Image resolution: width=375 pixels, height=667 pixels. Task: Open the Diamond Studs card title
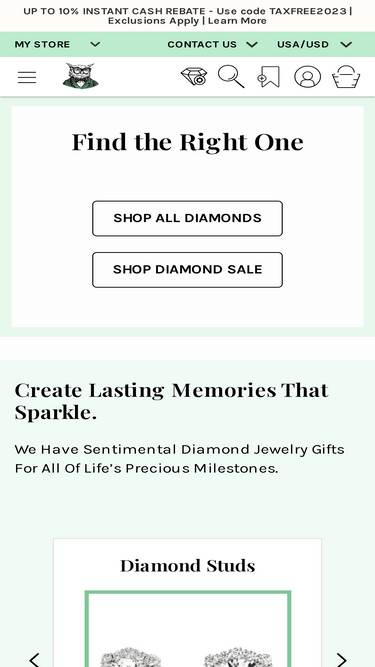(188, 566)
